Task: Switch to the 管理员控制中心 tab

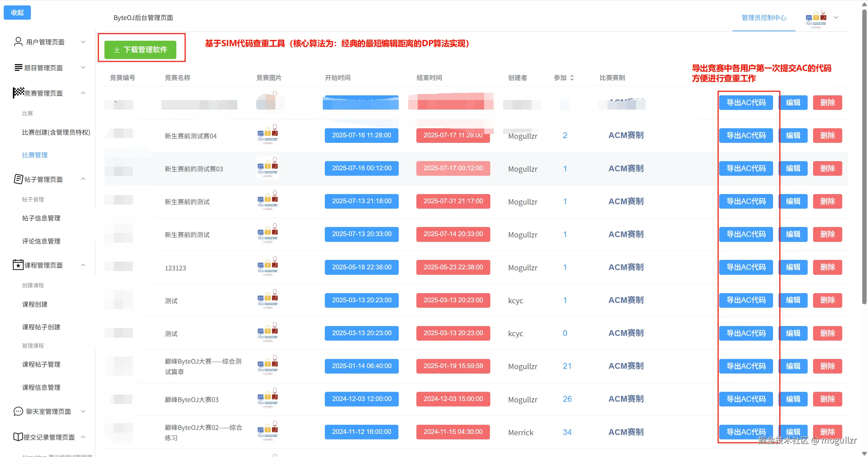Action: tap(764, 18)
